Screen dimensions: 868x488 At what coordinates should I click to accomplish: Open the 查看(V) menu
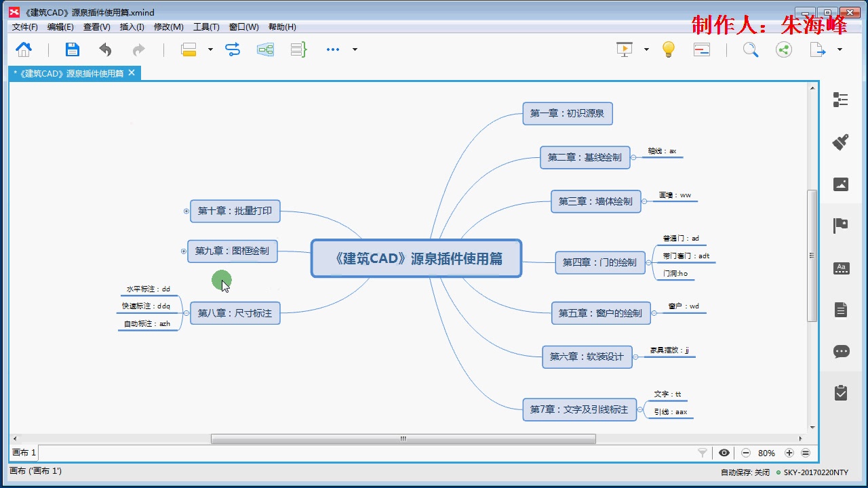click(x=96, y=27)
